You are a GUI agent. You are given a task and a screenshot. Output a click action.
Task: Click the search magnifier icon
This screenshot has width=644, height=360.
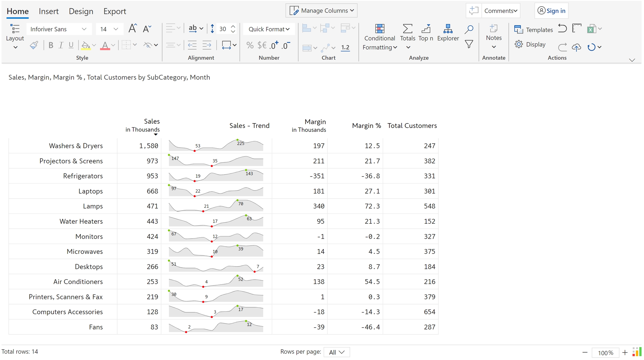(x=469, y=29)
